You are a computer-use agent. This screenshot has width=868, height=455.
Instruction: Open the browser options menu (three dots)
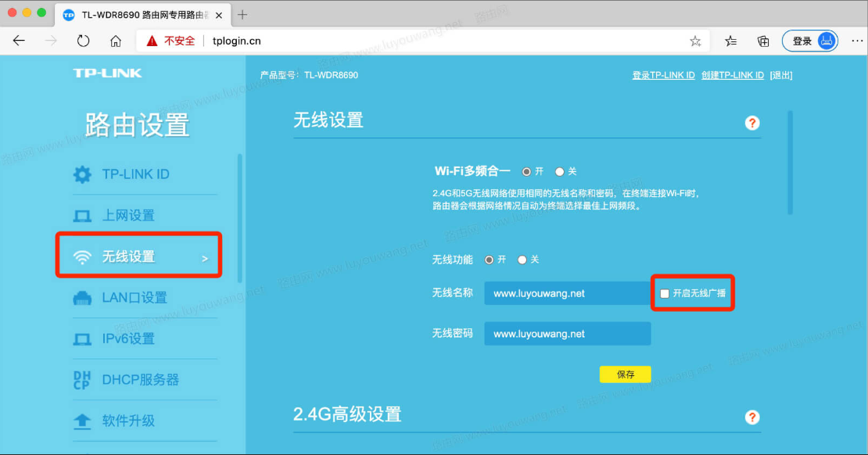click(856, 41)
